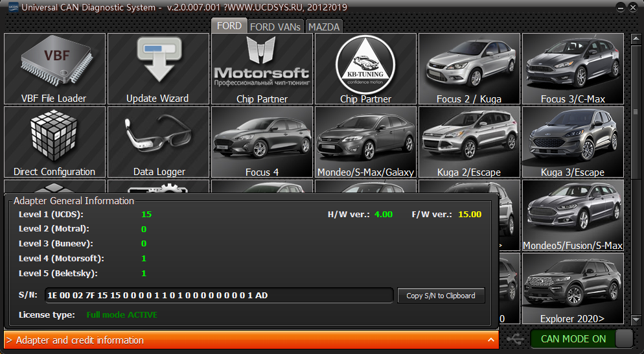
Task: Open the Motorsoft Chip Partner tile
Action: (262, 69)
